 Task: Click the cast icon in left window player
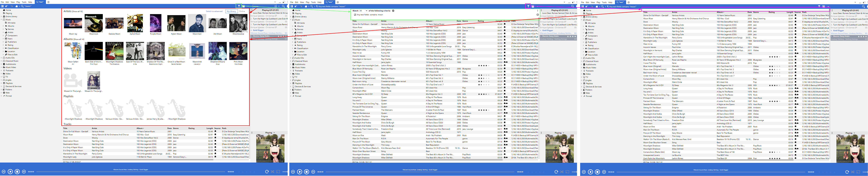[278, 172]
